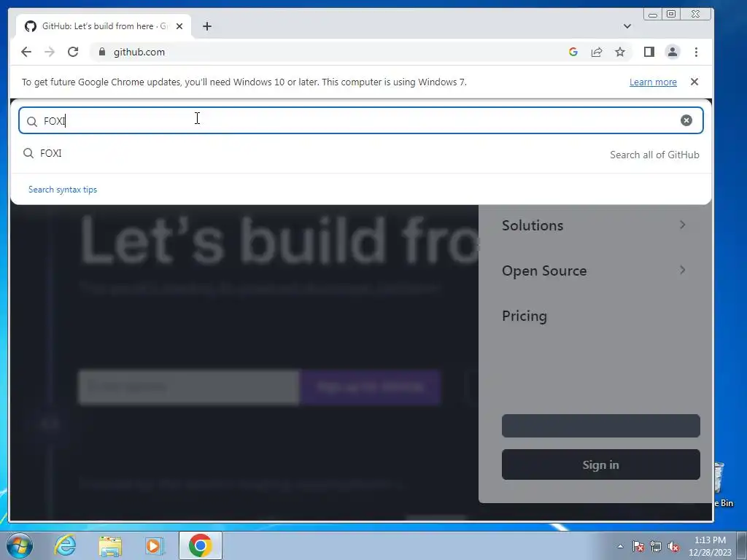
Task: Click Chrome icon in taskbar
Action: click(200, 545)
